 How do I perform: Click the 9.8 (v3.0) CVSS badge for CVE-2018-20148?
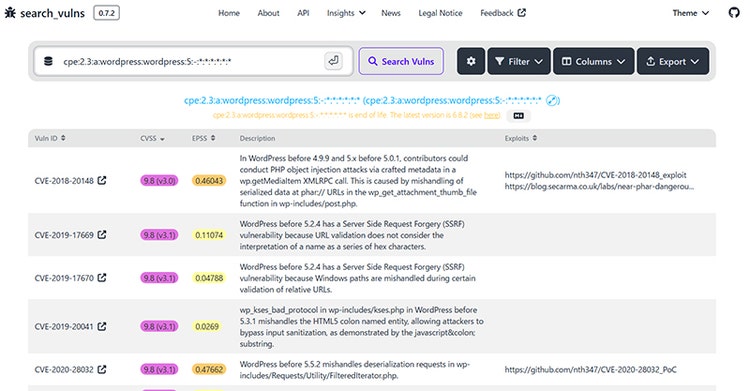tap(159, 180)
